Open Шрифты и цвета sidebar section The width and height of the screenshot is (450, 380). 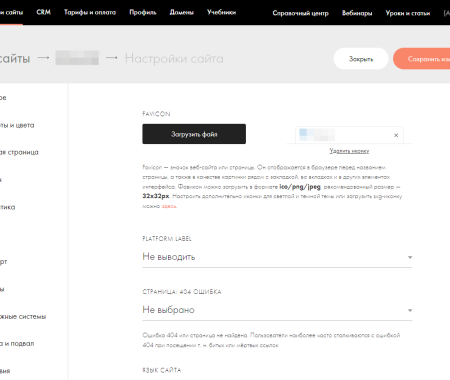point(17,125)
